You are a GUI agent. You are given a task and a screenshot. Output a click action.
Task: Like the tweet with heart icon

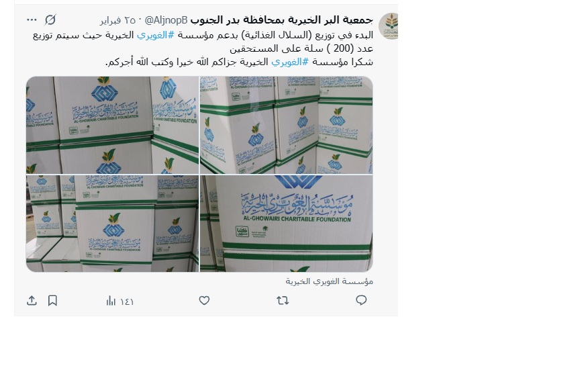[204, 300]
